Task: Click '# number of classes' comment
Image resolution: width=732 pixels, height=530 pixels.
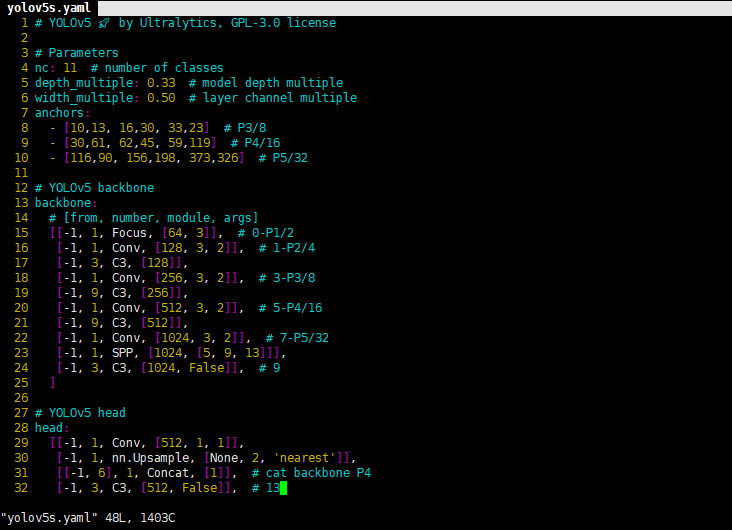Action: pos(157,68)
